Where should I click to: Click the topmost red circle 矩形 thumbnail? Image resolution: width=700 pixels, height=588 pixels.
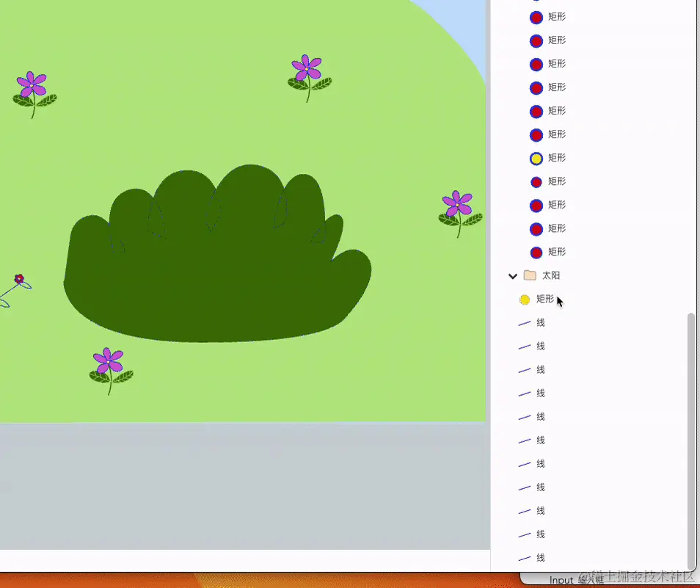[x=536, y=17]
